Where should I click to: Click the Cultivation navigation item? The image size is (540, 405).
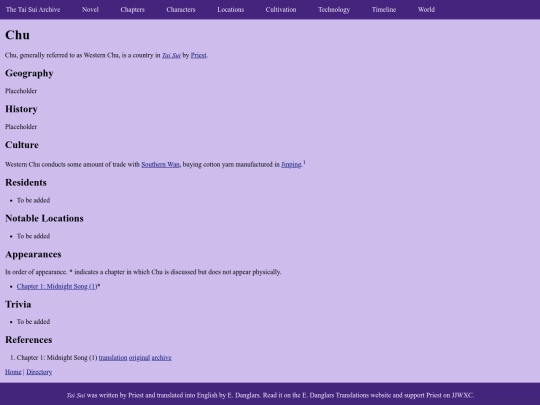click(281, 10)
